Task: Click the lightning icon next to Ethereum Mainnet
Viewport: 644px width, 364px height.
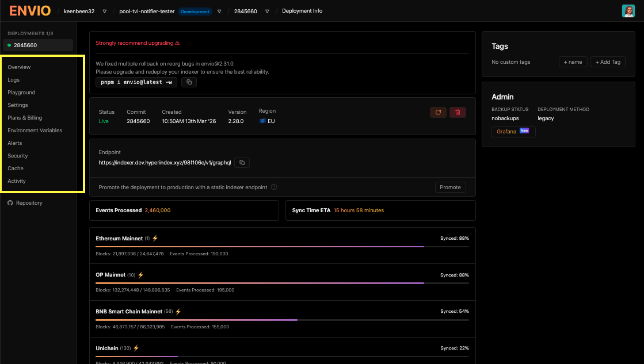Action: click(154, 237)
